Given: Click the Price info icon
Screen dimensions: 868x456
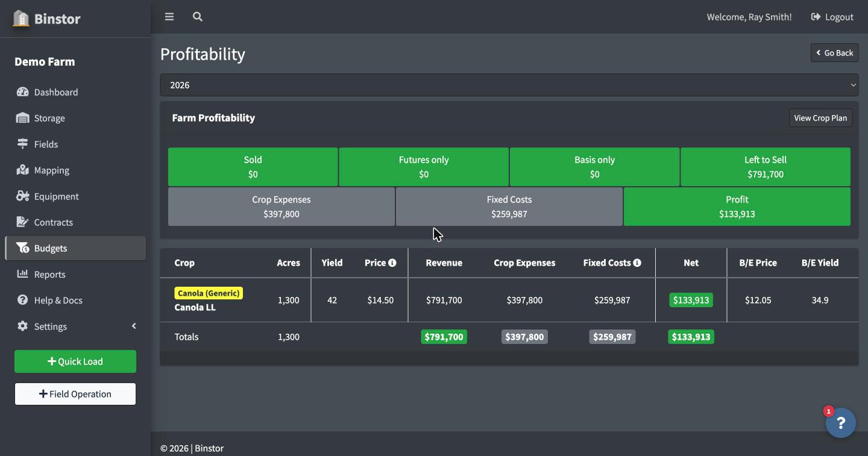Looking at the screenshot, I should point(392,263).
